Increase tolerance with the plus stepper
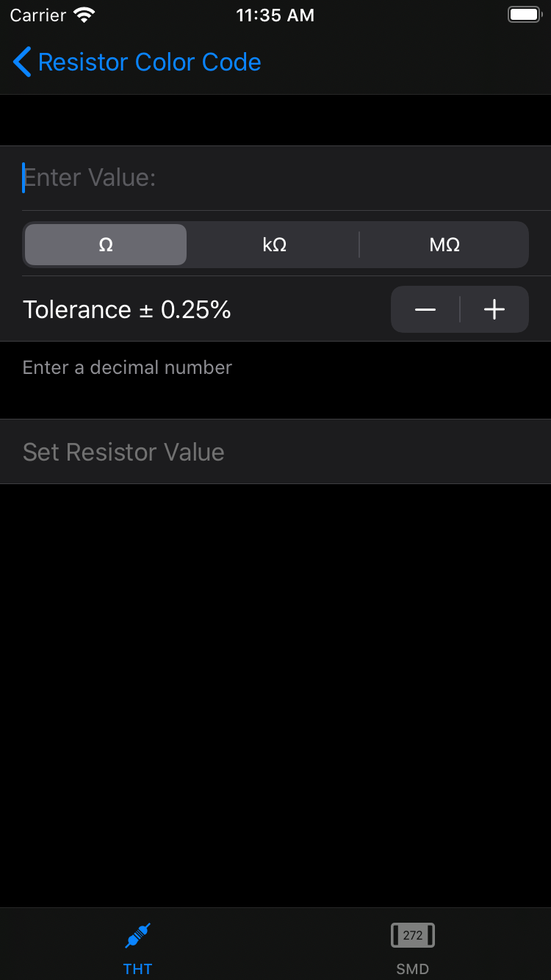This screenshot has height=980, width=551. pos(494,310)
